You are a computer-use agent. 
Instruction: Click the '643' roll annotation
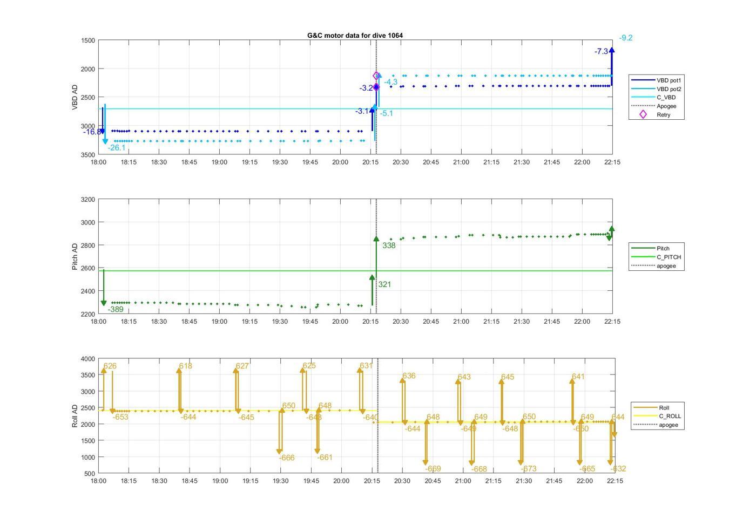pyautogui.click(x=464, y=377)
